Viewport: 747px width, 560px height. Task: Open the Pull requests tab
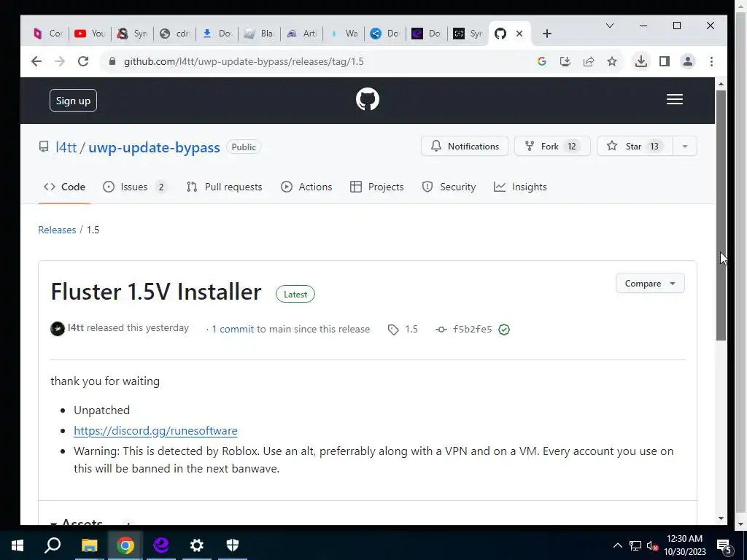[224, 187]
